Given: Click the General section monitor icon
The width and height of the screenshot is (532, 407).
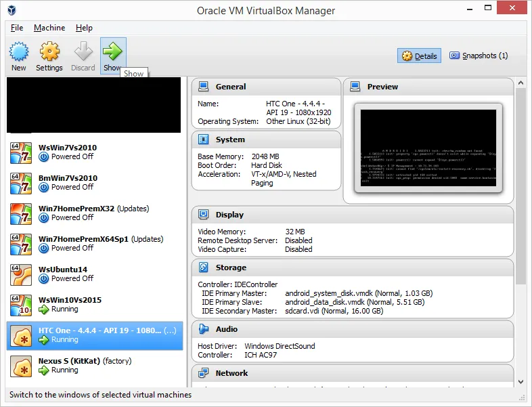Looking at the screenshot, I should [204, 87].
